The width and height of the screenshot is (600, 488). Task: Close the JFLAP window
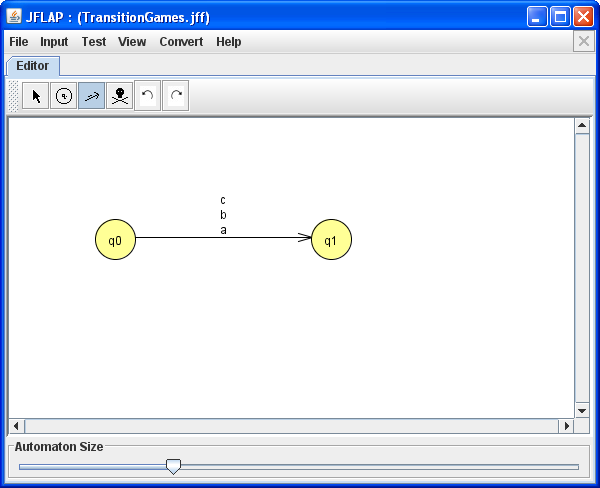[583, 17]
